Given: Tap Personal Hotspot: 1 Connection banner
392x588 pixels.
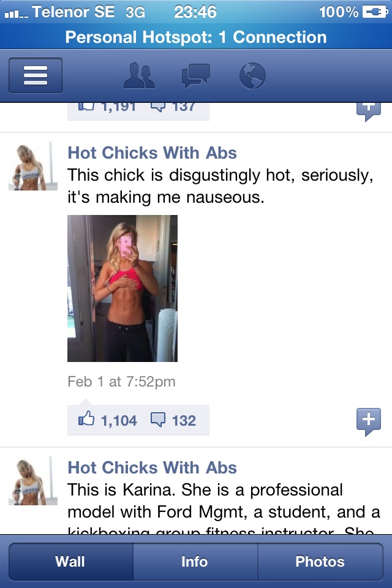Looking at the screenshot, I should [x=196, y=37].
